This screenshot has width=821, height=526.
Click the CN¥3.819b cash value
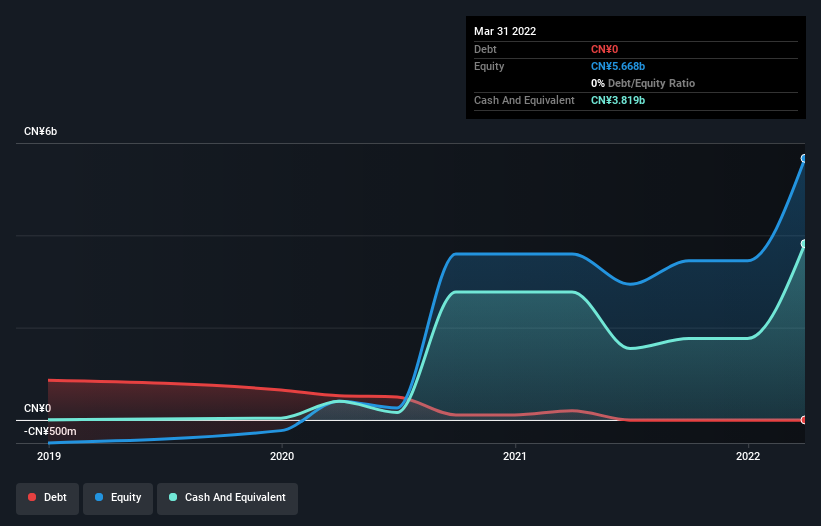pyautogui.click(x=618, y=100)
